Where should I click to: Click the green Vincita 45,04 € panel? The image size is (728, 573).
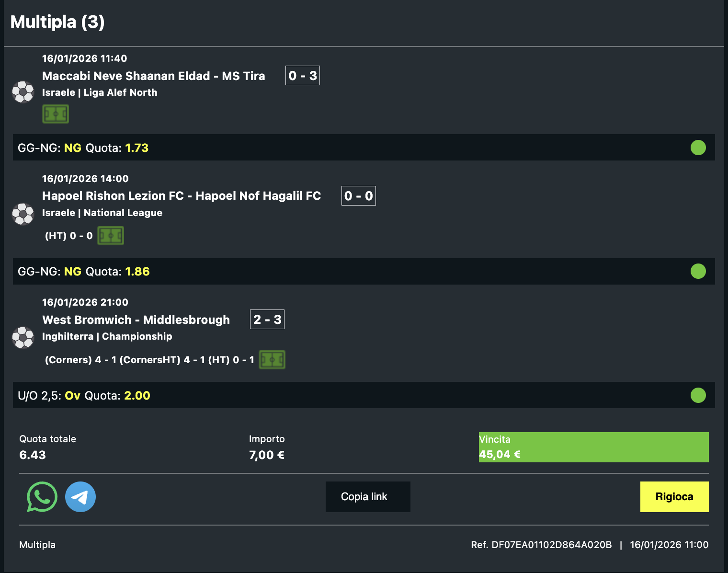coord(593,447)
